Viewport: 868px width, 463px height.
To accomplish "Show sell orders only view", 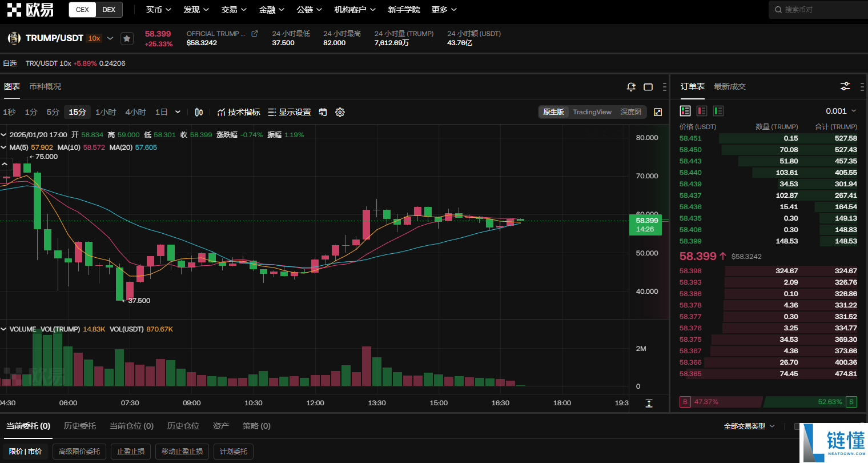I will pyautogui.click(x=702, y=111).
